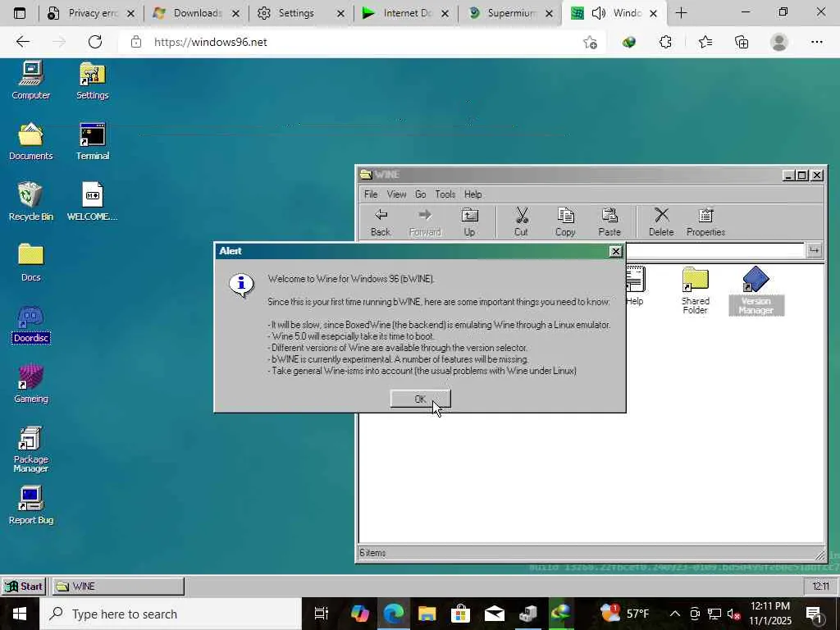Select the WINE taskbar button
Viewport: 840px width, 630px height.
tap(118, 587)
